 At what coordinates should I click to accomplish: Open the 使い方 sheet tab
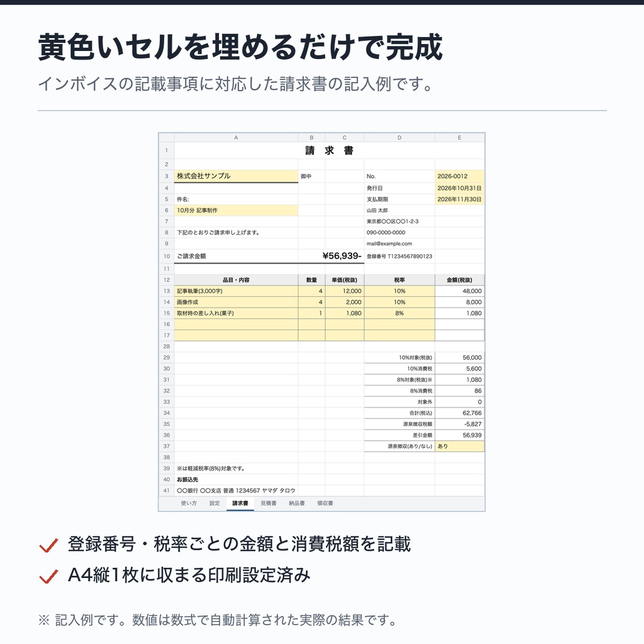pos(189,503)
